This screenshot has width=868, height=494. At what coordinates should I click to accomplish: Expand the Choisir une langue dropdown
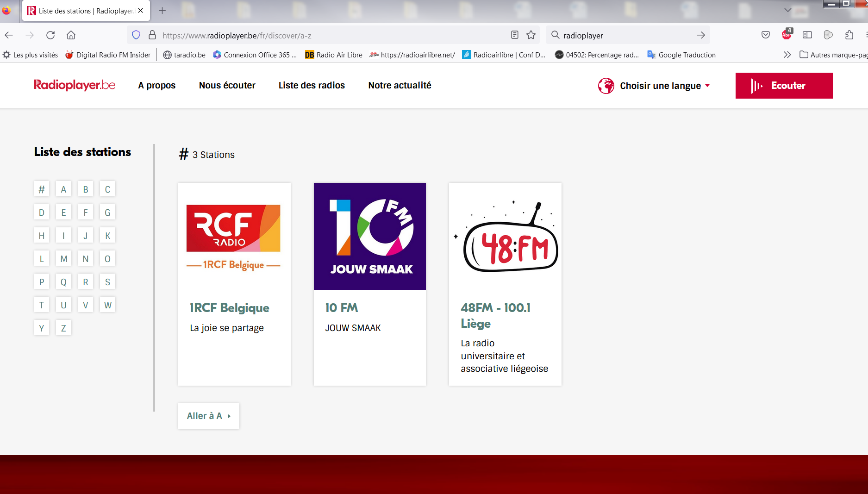[654, 86]
